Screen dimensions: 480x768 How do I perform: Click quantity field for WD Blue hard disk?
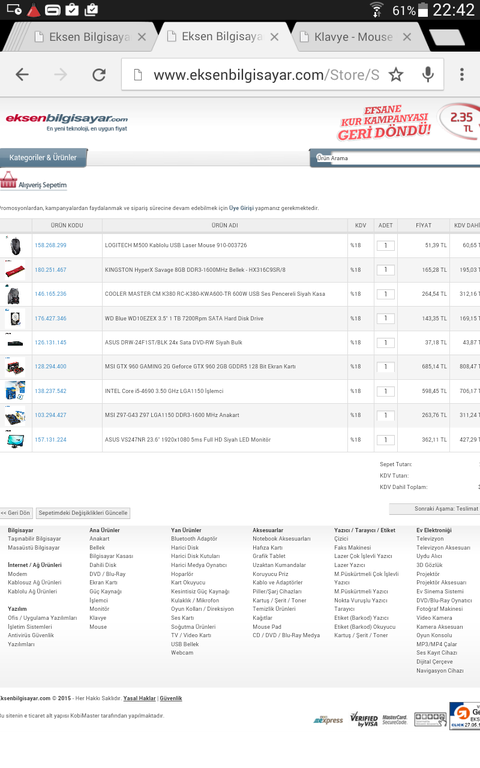[x=385, y=318]
